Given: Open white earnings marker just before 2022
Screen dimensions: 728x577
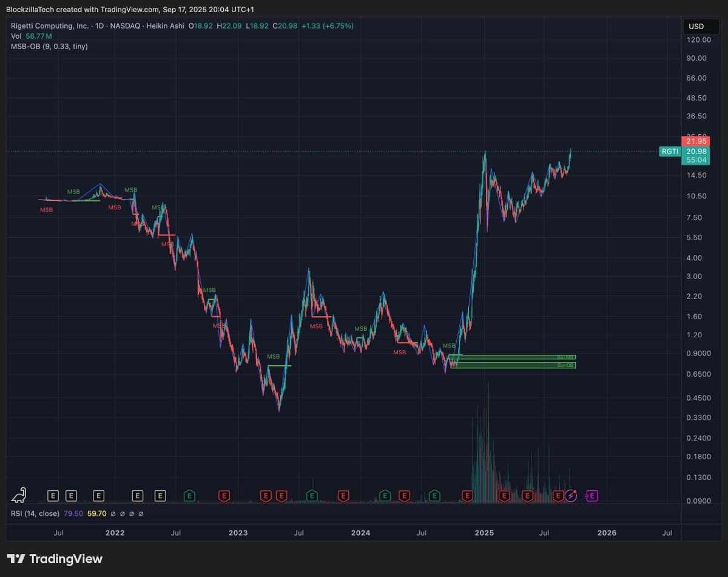Looking at the screenshot, I should [x=98, y=496].
